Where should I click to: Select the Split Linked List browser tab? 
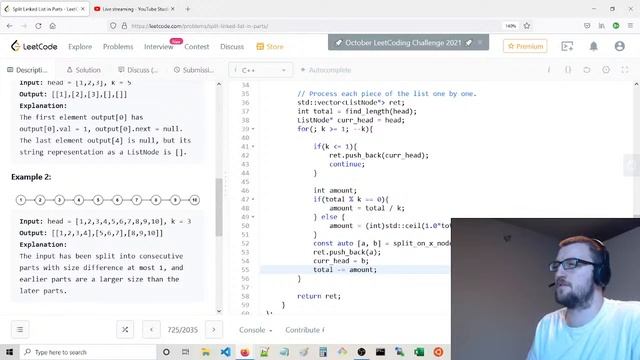tap(45, 9)
